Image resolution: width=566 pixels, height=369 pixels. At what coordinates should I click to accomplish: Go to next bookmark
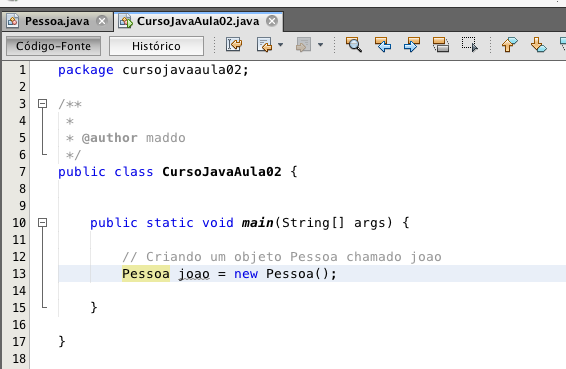tap(539, 45)
